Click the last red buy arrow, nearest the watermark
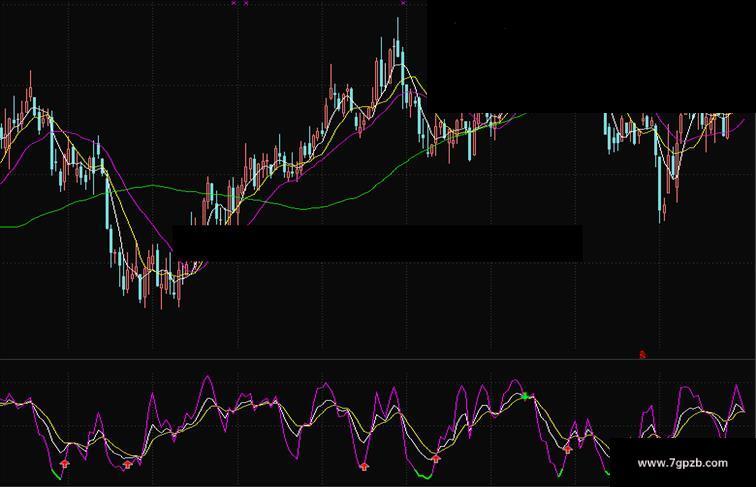Screen dimensions: 756x487 click(x=567, y=449)
